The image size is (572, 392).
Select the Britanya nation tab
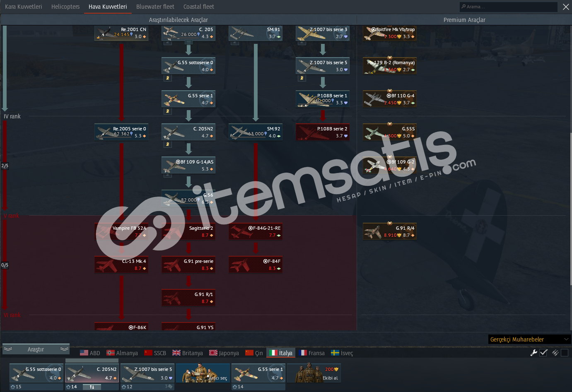tap(188, 353)
